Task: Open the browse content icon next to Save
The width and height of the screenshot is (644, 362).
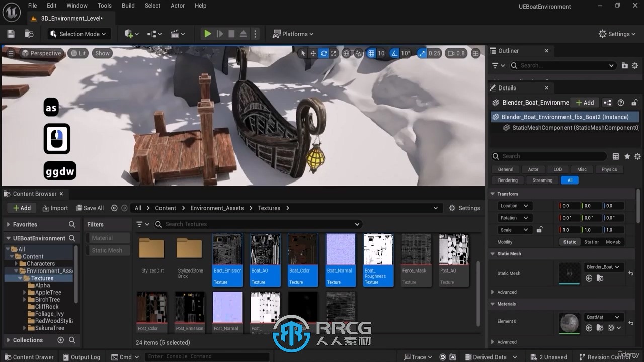Action: 29,34
